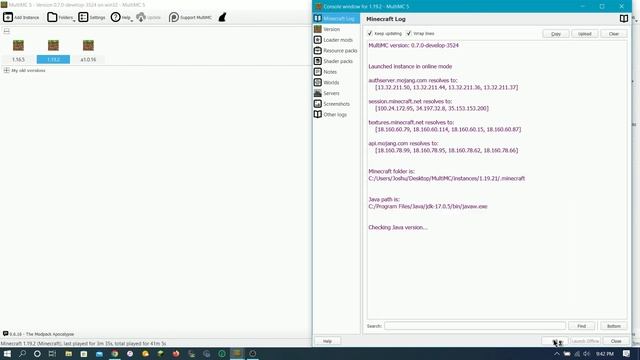This screenshot has height=360, width=640.
Task: Click the Minecraft folder path text
Action: coord(447,178)
